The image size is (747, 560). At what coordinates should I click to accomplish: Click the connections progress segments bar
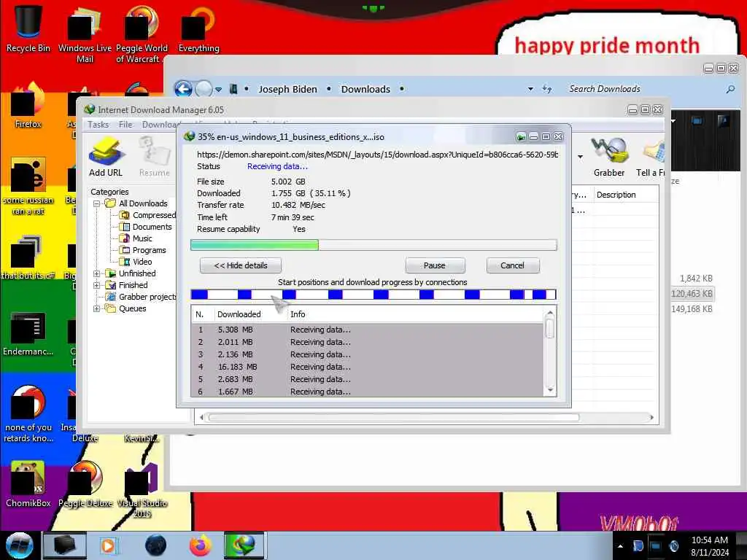pos(373,295)
